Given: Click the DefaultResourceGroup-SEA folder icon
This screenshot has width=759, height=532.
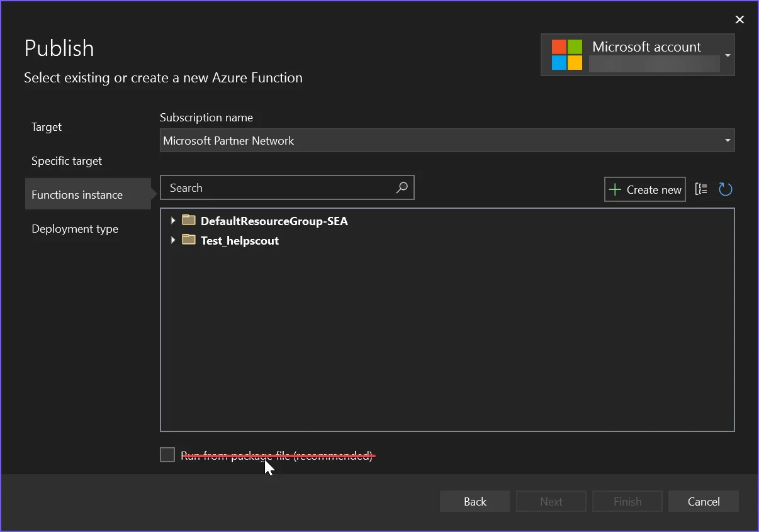Looking at the screenshot, I should [189, 221].
